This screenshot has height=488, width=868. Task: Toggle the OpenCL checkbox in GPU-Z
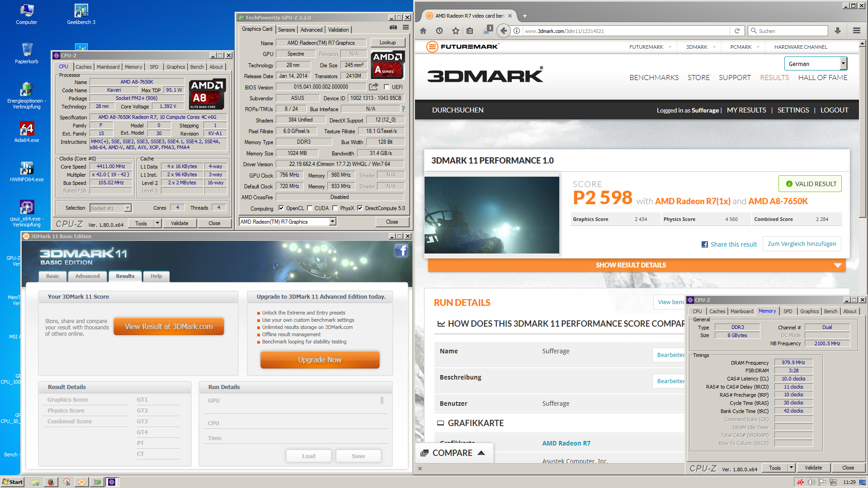(x=281, y=208)
